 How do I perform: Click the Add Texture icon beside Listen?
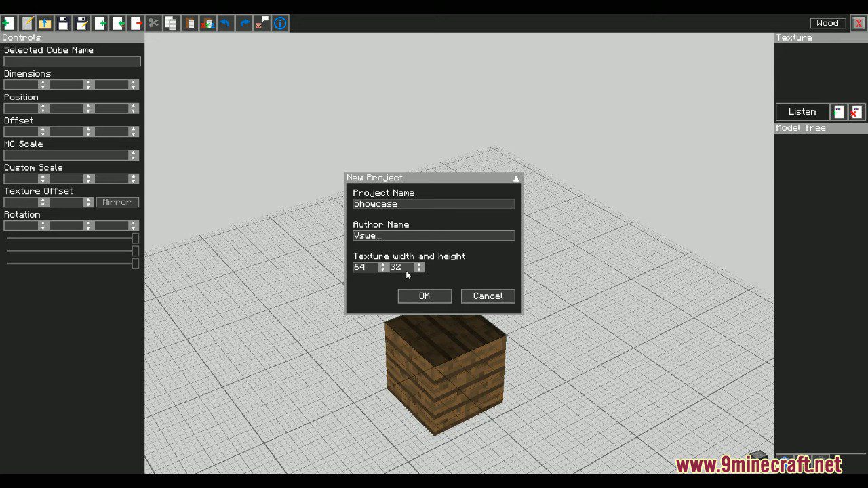point(839,112)
